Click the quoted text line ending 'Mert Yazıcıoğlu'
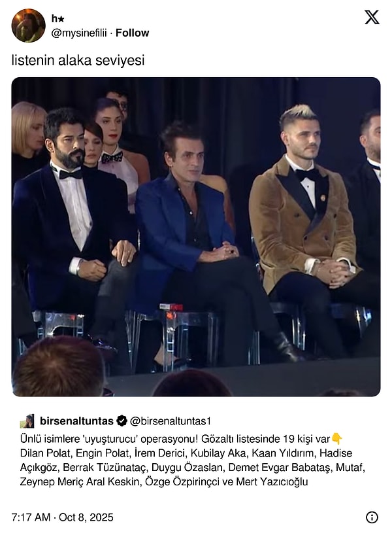This screenshot has height=537, width=392. tap(164, 482)
